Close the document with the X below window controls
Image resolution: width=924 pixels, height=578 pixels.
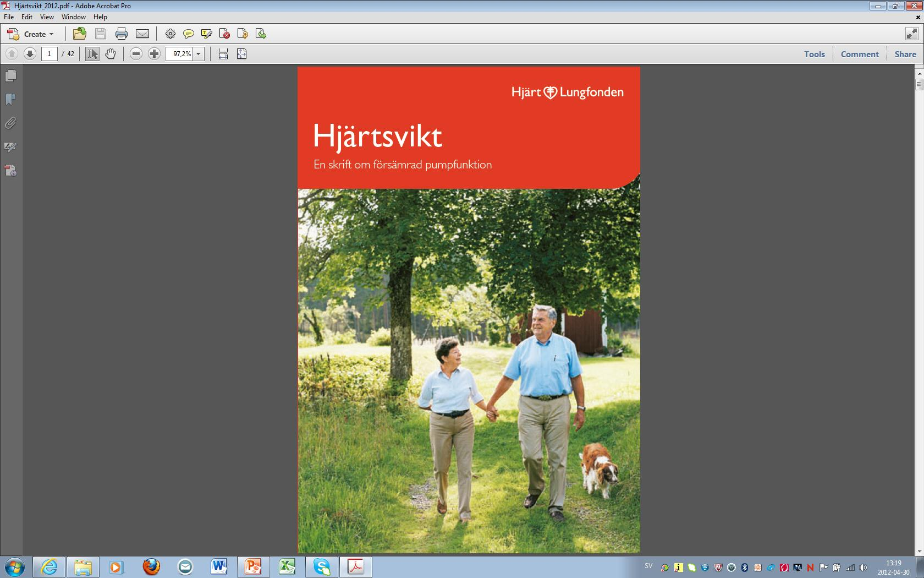918,17
